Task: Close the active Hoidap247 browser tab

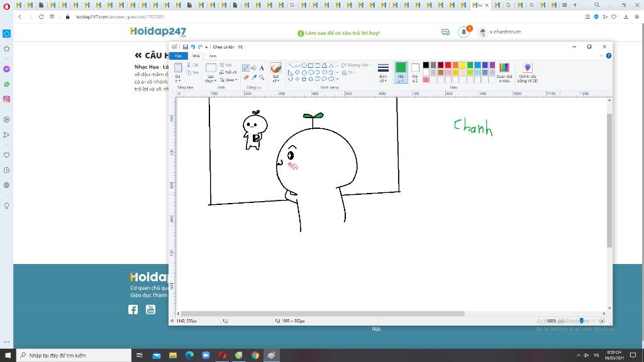Action: click(487, 5)
